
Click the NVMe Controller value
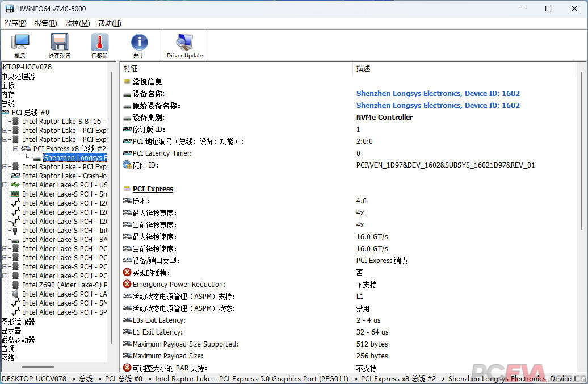coord(384,118)
